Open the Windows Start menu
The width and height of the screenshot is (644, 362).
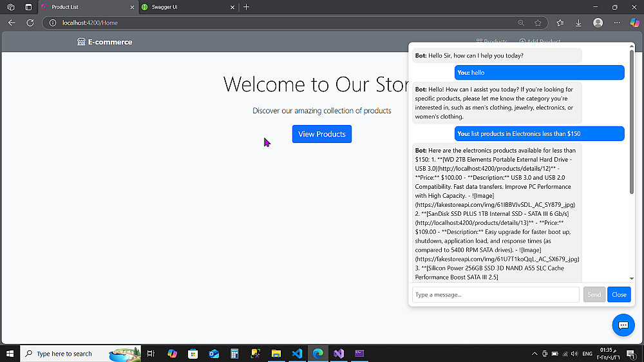point(10,354)
